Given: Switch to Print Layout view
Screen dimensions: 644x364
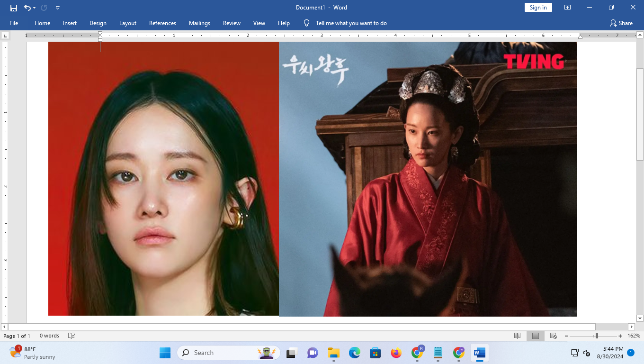Looking at the screenshot, I should coord(536,336).
